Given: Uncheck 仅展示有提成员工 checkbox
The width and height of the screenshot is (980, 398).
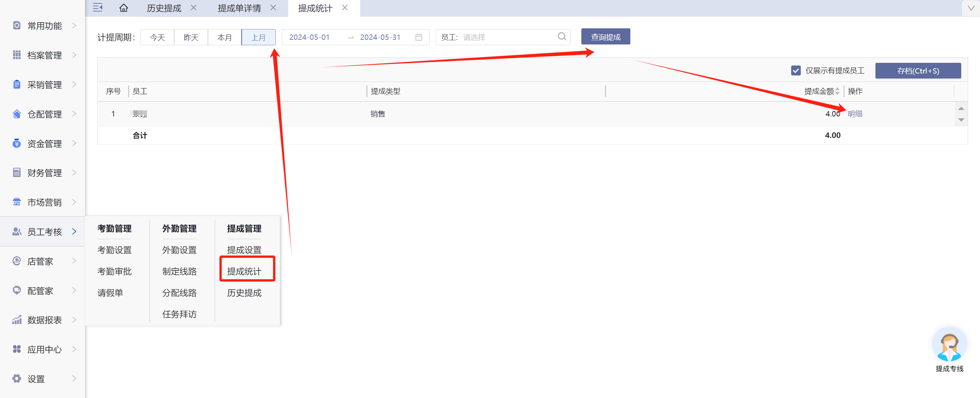Looking at the screenshot, I should (x=796, y=71).
